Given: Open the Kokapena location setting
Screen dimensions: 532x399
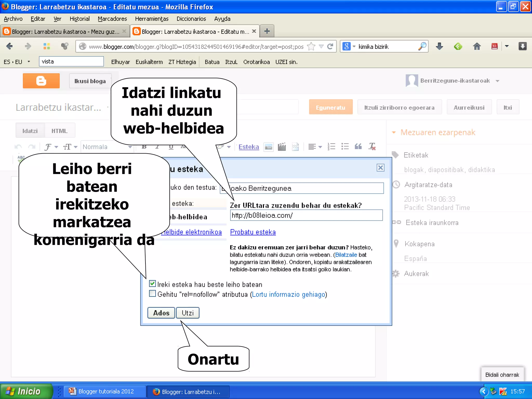Looking at the screenshot, I should click(x=420, y=244).
